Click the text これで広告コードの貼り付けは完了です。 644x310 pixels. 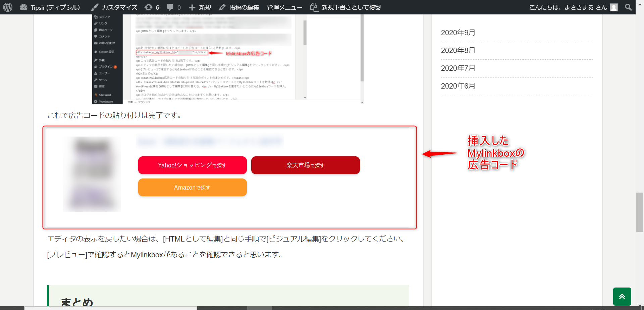point(115,115)
